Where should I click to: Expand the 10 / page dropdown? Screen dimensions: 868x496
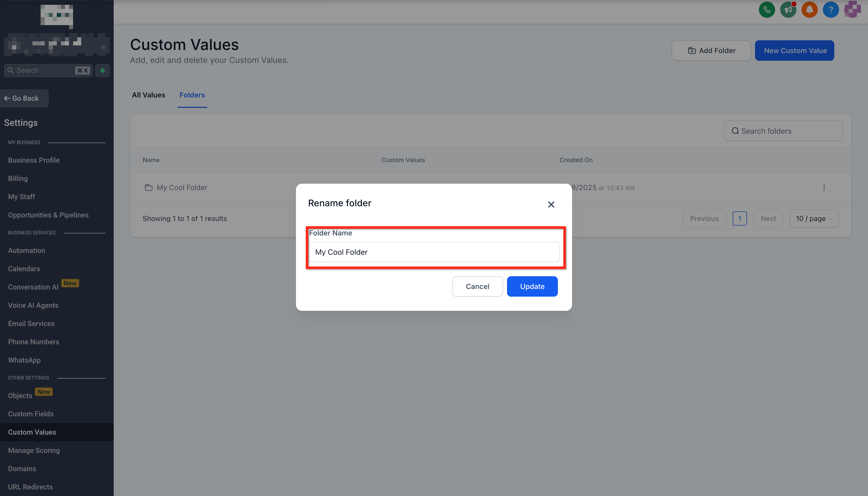[x=814, y=219]
